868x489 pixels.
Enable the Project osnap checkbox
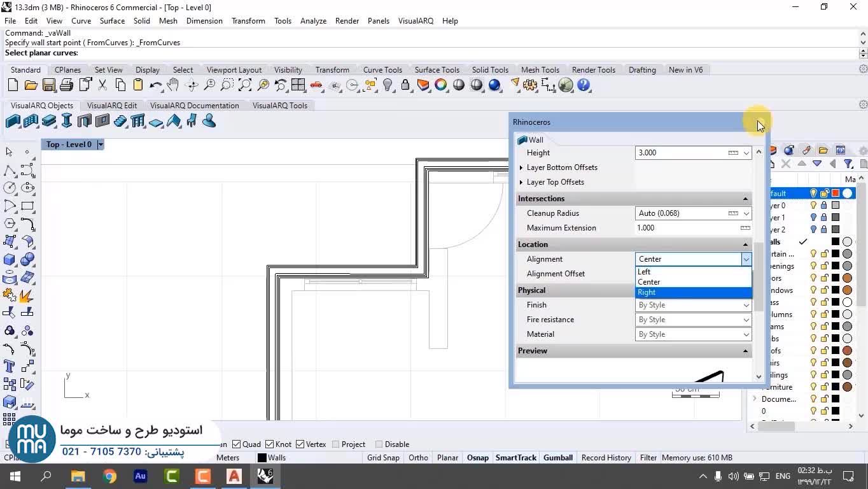336,444
